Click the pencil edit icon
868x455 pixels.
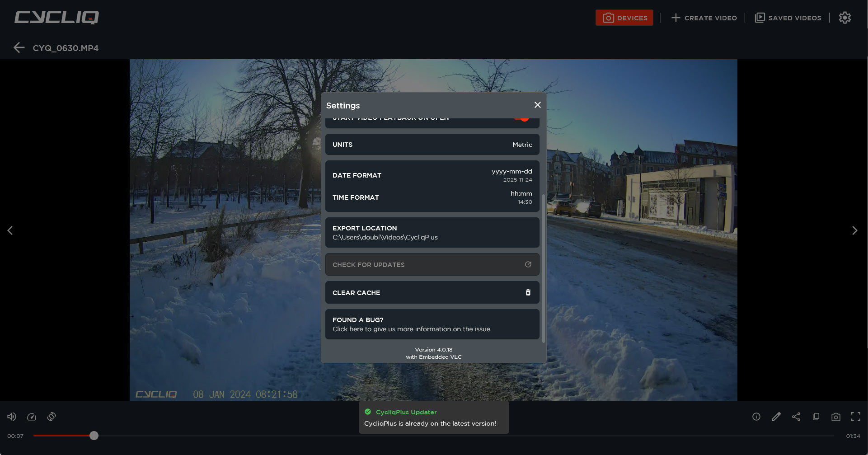[x=776, y=417]
